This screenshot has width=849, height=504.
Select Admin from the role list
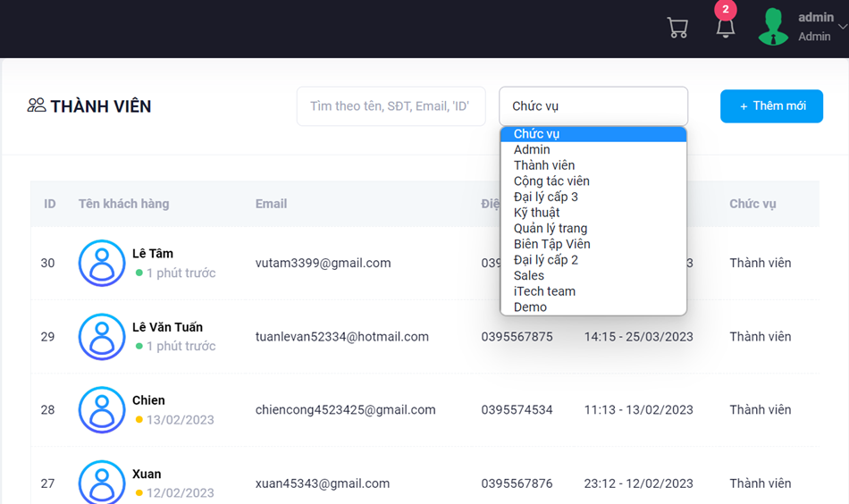532,150
